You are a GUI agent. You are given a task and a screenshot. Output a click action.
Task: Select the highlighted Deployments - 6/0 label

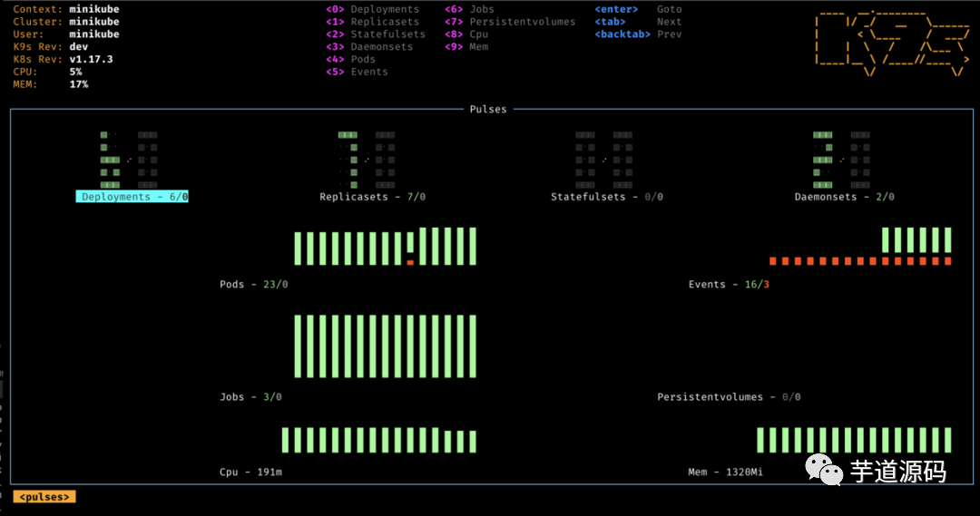(x=132, y=197)
